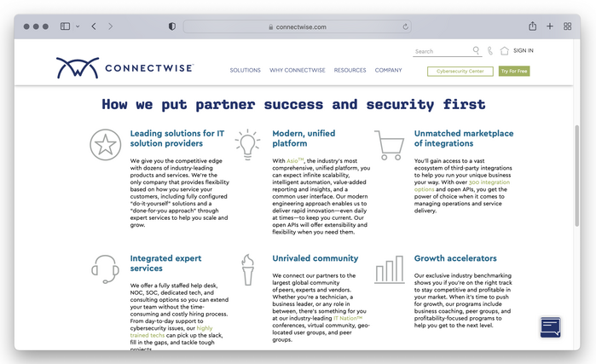
Task: Go back with Safari back arrow
Action: point(94,26)
